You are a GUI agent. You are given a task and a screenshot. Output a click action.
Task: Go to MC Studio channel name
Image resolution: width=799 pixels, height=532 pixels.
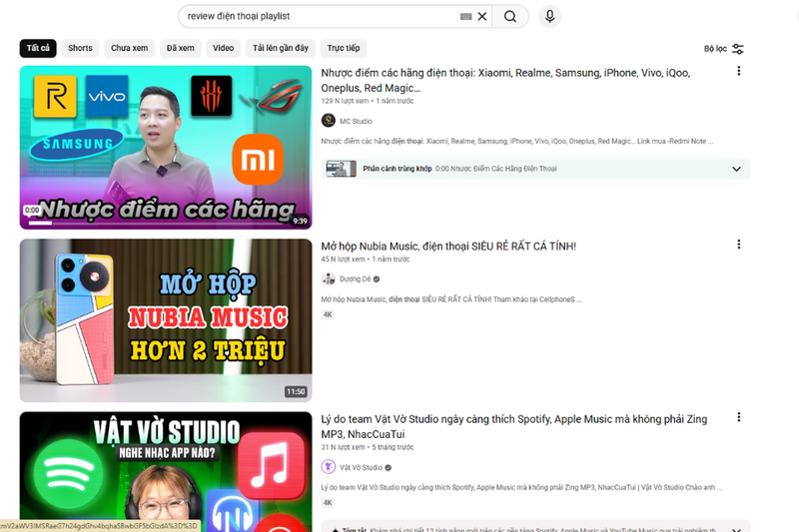click(356, 121)
